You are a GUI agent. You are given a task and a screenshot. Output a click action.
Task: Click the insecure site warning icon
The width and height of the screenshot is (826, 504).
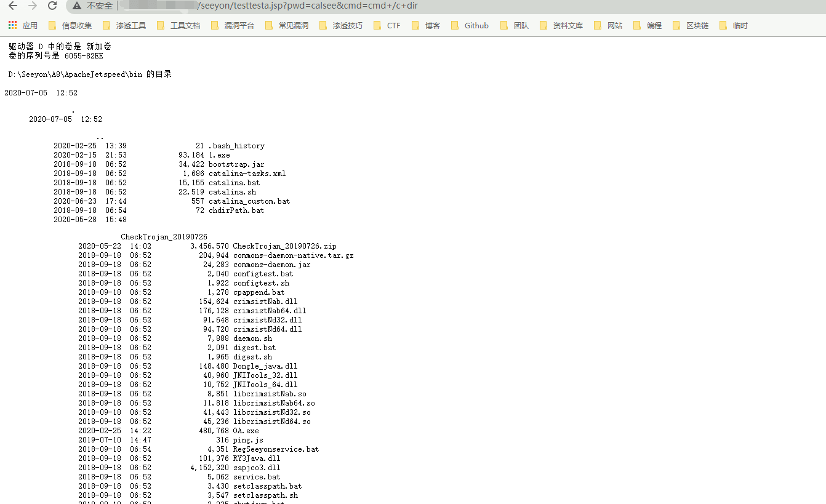pyautogui.click(x=77, y=6)
